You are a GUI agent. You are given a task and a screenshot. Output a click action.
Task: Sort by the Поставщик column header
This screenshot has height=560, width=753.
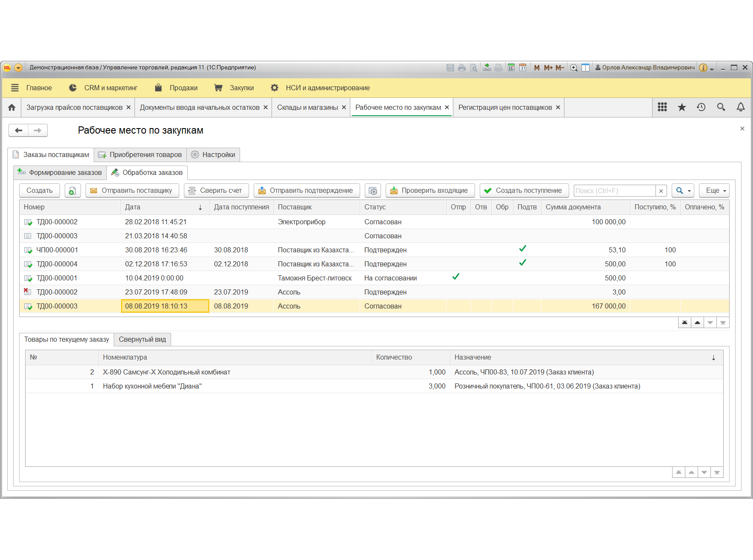pyautogui.click(x=316, y=207)
